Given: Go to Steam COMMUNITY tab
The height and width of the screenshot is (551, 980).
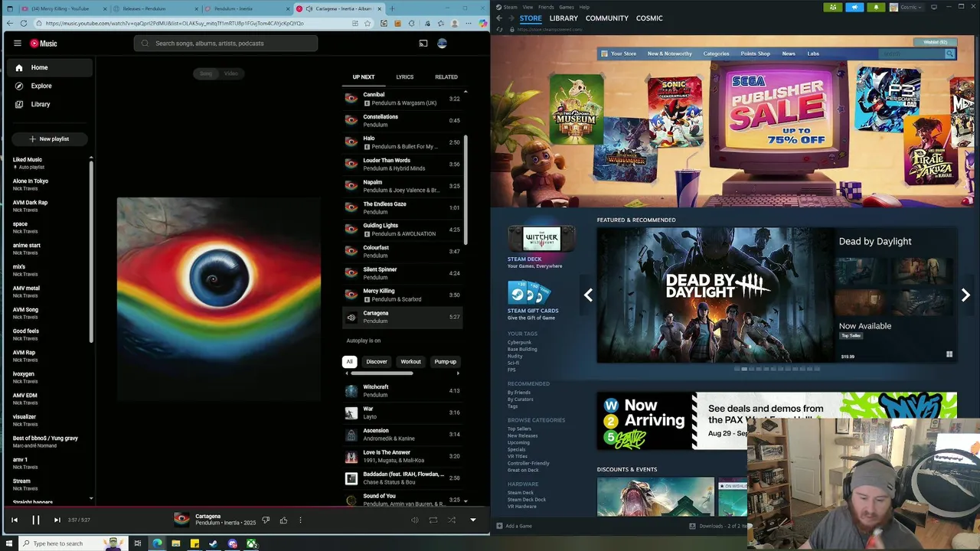Looking at the screenshot, I should [607, 18].
